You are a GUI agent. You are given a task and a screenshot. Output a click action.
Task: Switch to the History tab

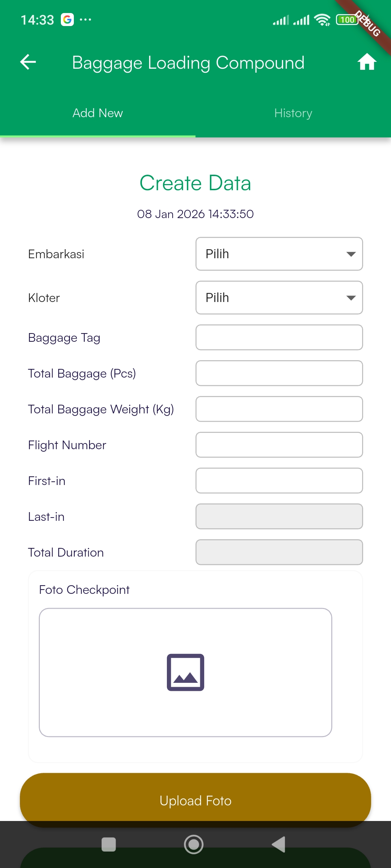tap(293, 113)
